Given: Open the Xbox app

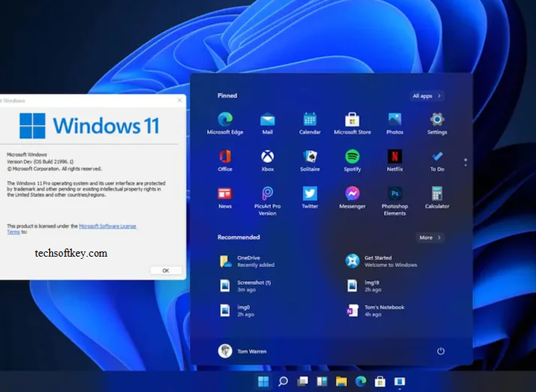Looking at the screenshot, I should click(x=267, y=161).
